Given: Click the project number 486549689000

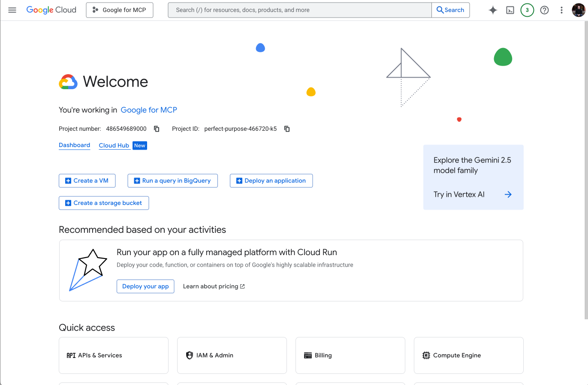Looking at the screenshot, I should pos(126,129).
